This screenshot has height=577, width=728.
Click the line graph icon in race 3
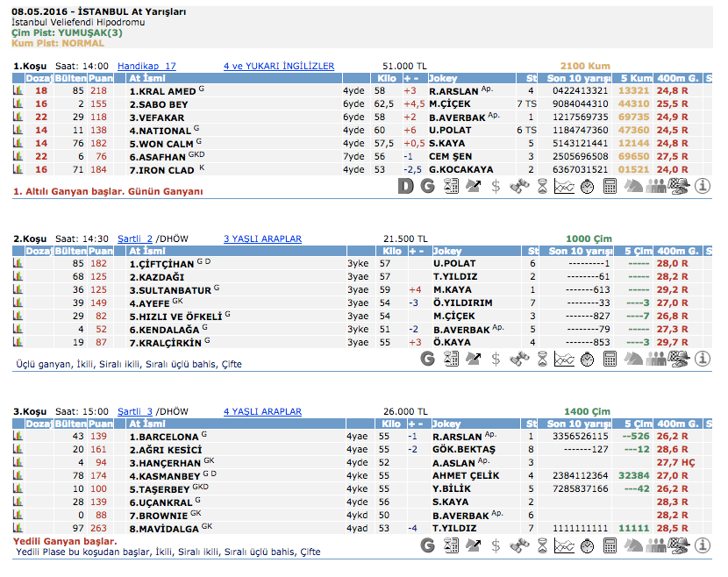(565, 545)
